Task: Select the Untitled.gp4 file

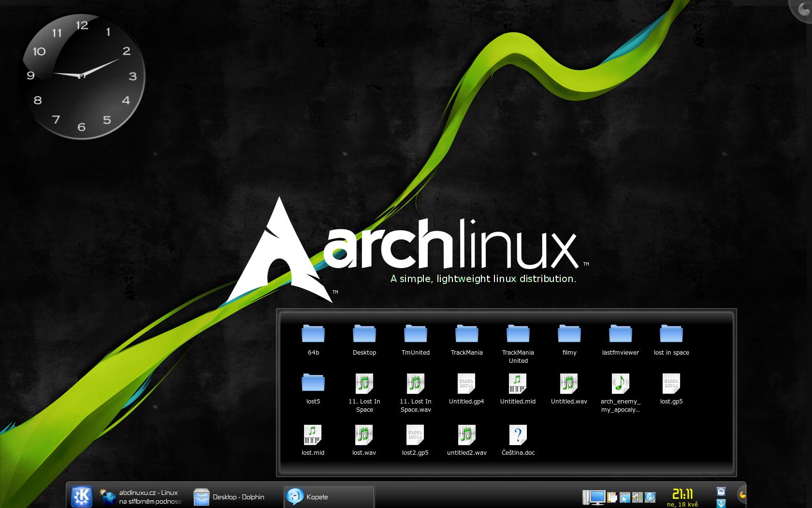Action: click(466, 389)
